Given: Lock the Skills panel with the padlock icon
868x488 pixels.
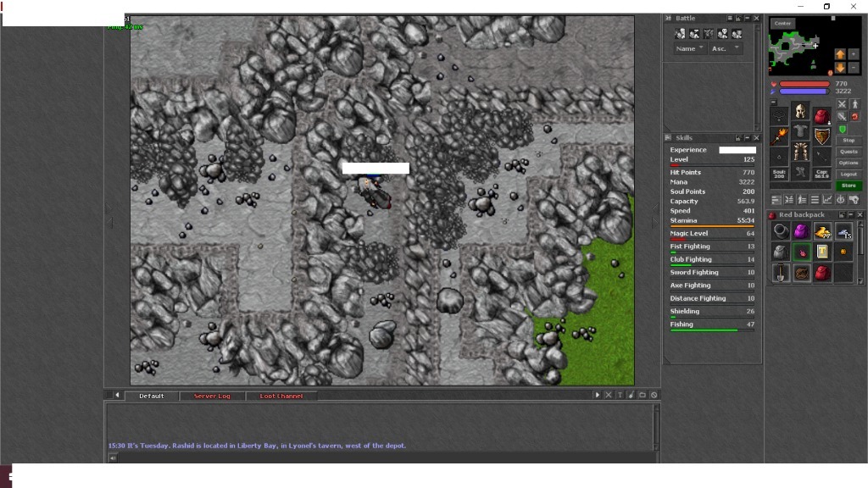Looking at the screenshot, I should (x=738, y=138).
